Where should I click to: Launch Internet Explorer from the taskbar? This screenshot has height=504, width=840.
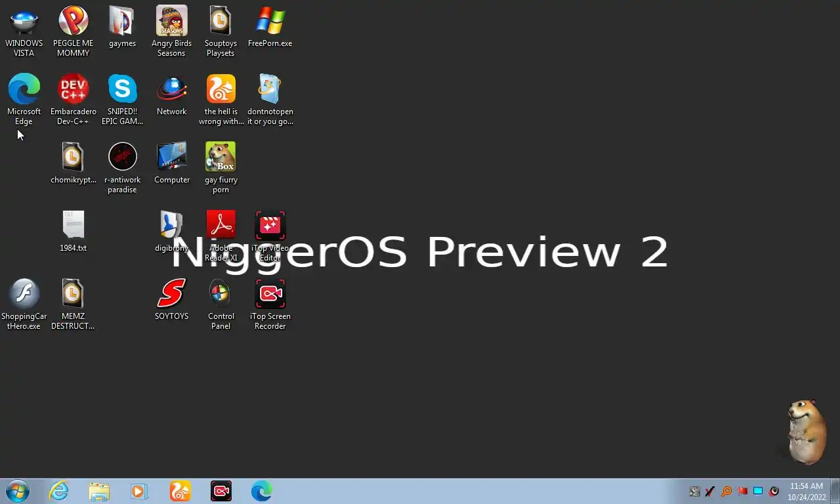[58, 491]
